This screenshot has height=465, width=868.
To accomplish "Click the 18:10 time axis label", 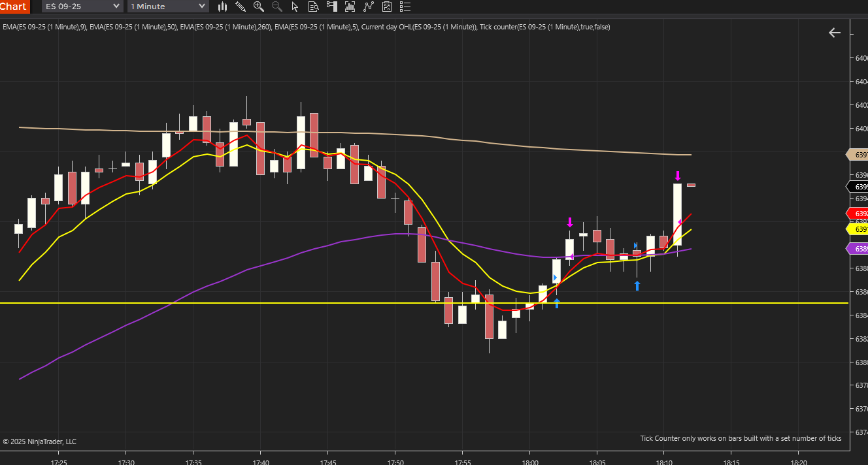I will 664,462.
